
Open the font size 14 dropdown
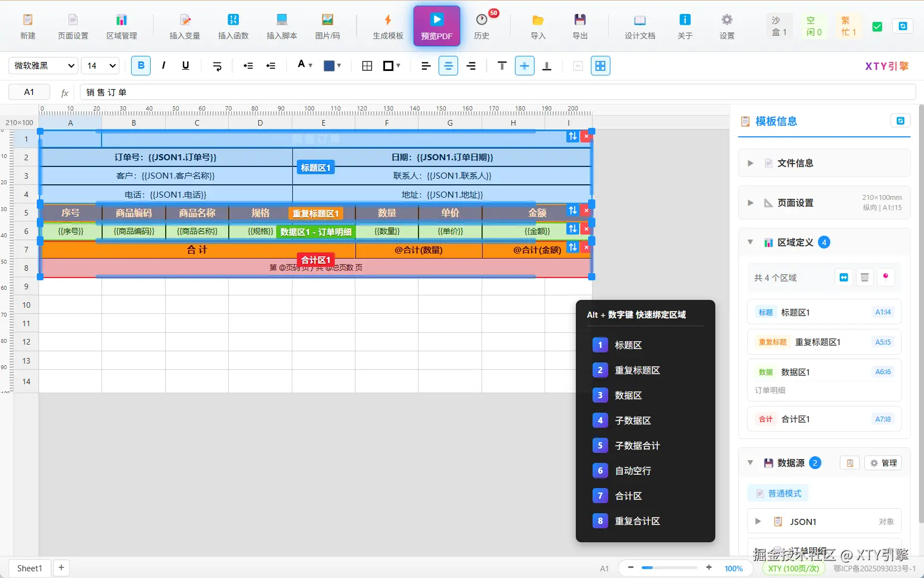click(x=100, y=66)
